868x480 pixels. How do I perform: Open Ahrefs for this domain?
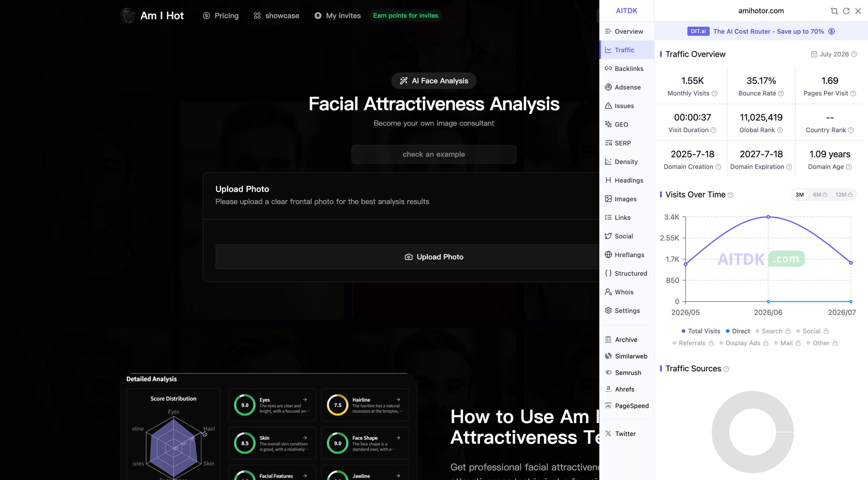(627, 389)
